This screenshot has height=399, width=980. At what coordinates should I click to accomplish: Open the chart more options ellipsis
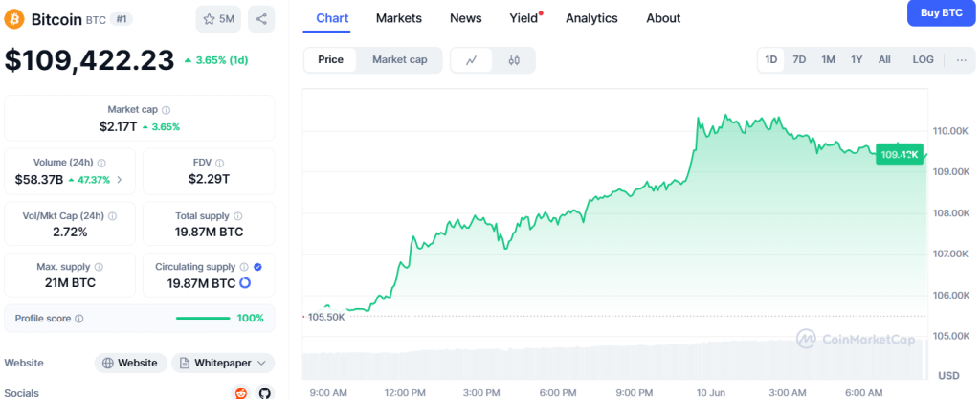point(961,60)
